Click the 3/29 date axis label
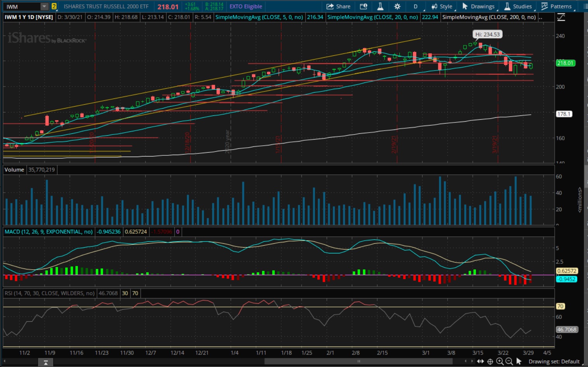The height and width of the screenshot is (367, 588). coord(528,353)
